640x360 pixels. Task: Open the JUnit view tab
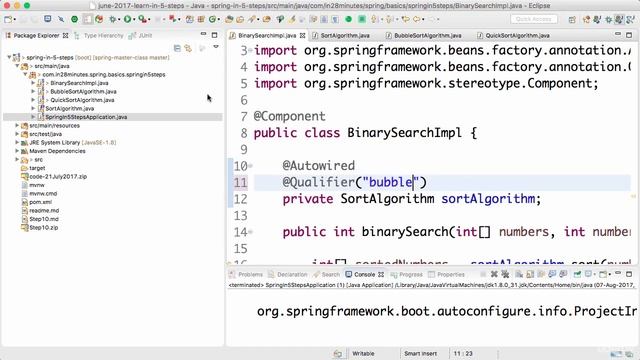140,36
